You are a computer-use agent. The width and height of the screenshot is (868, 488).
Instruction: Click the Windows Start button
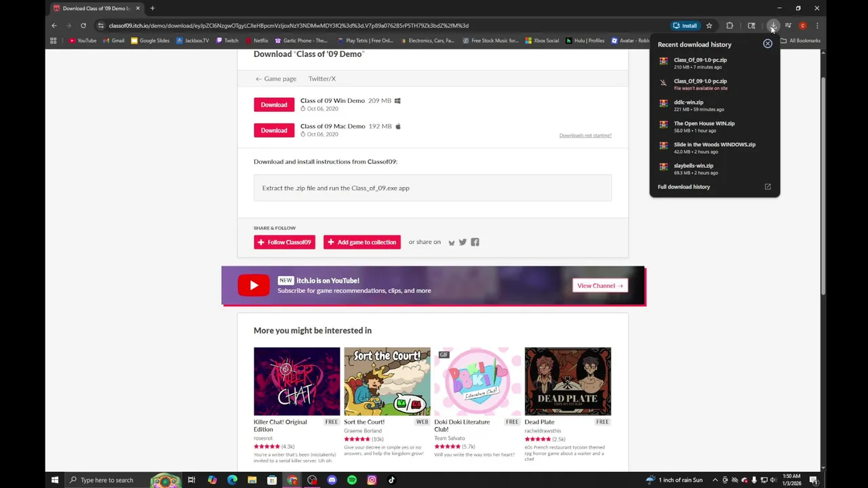[x=55, y=480]
